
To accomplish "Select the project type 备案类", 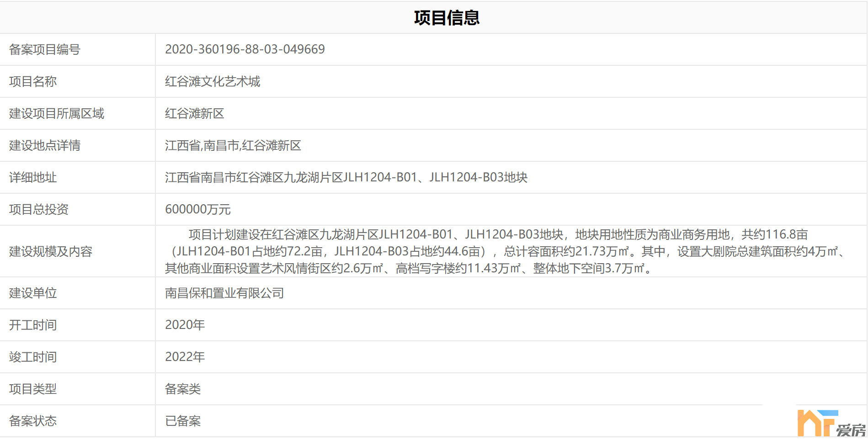I will click(183, 389).
